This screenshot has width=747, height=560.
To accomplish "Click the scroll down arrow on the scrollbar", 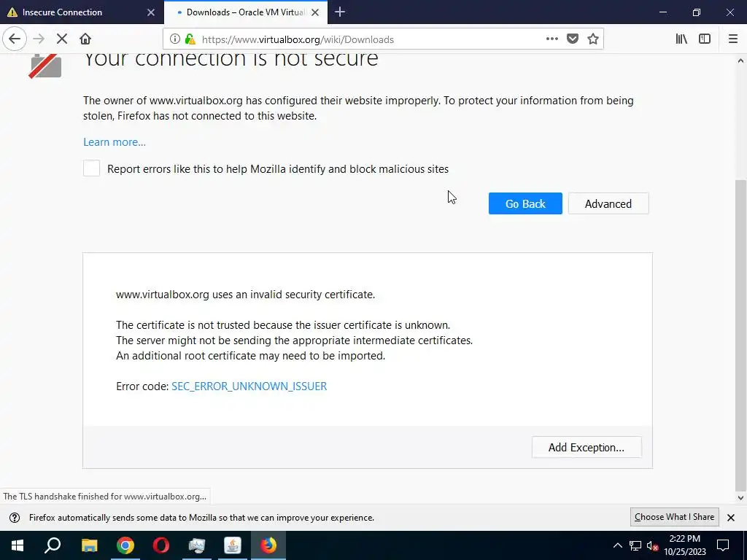I will coord(740,498).
